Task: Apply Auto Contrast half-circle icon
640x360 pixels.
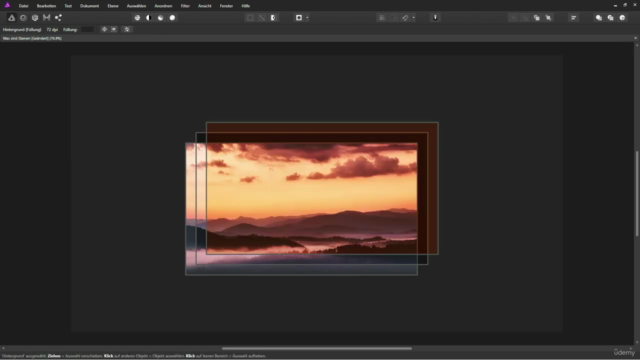Action: (x=149, y=18)
